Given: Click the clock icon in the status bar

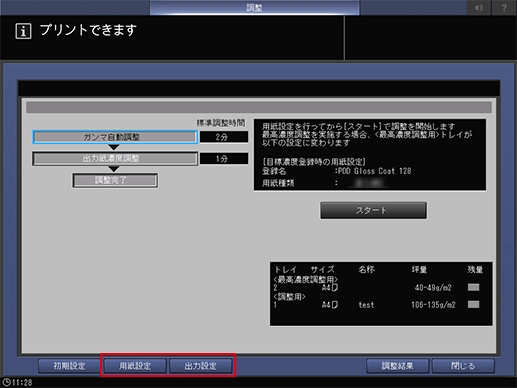Looking at the screenshot, I should (x=6, y=382).
